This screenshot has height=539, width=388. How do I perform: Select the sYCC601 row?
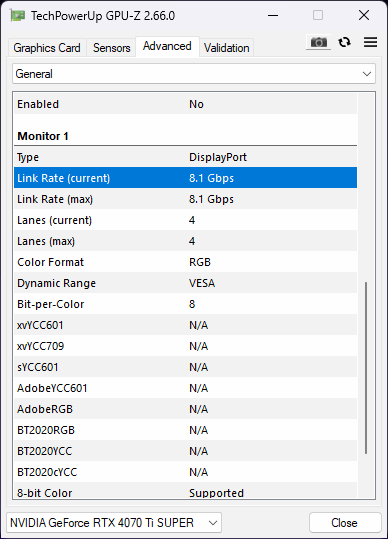point(186,366)
